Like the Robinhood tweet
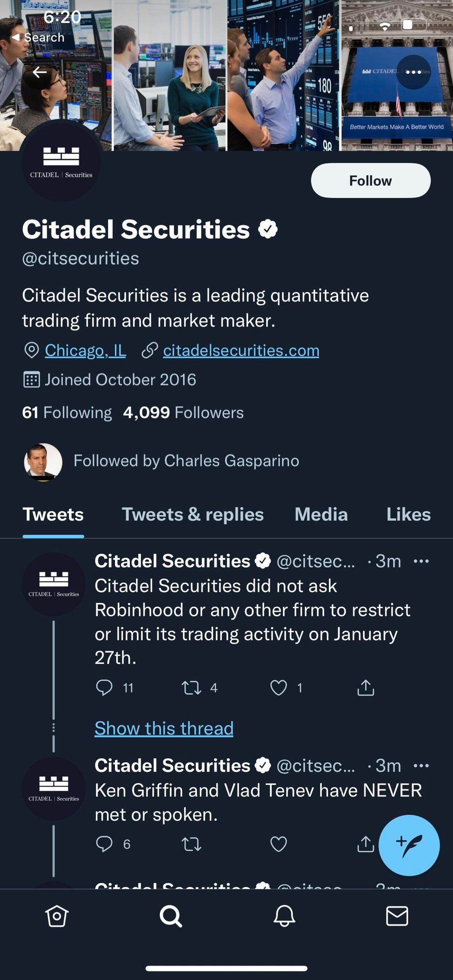The width and height of the screenshot is (453, 980). [x=279, y=688]
